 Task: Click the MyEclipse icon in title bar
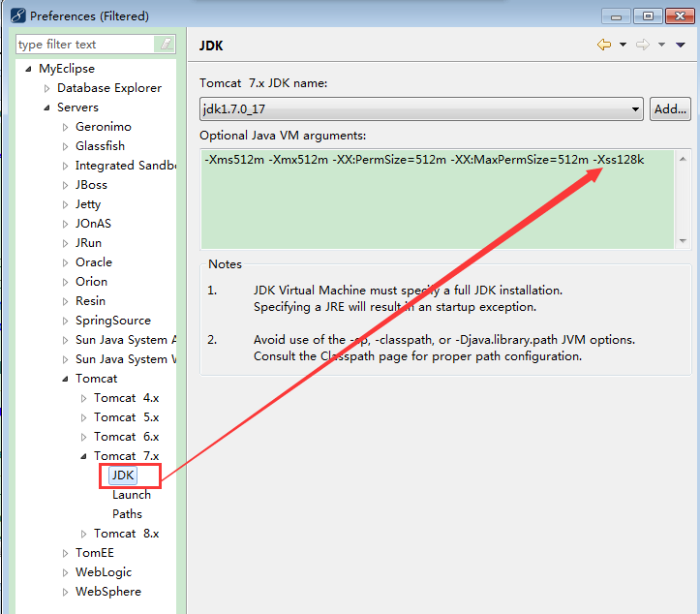(x=17, y=15)
